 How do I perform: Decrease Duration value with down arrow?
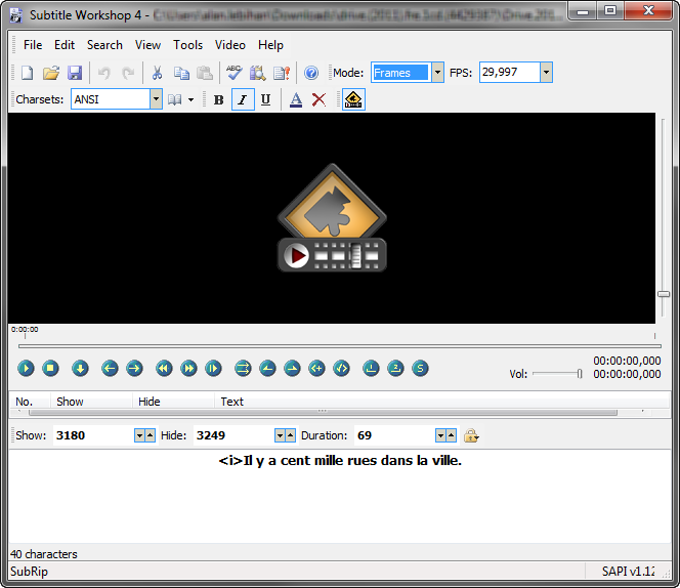(441, 435)
